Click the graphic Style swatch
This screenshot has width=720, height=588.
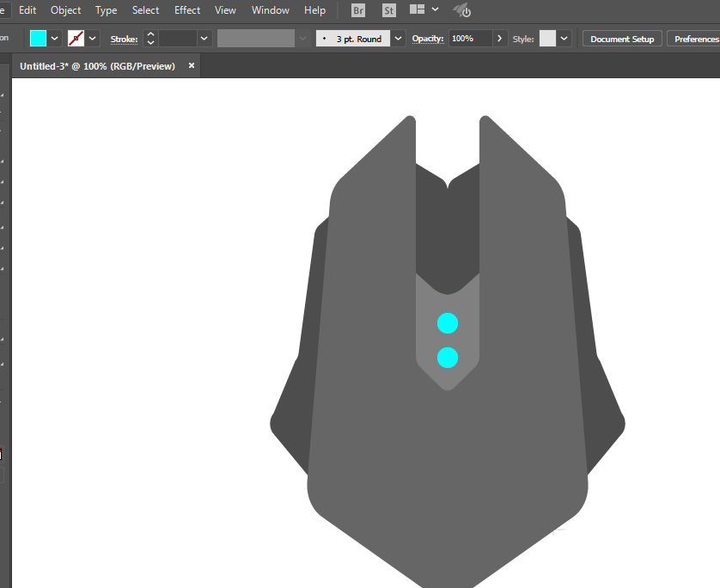(x=547, y=39)
